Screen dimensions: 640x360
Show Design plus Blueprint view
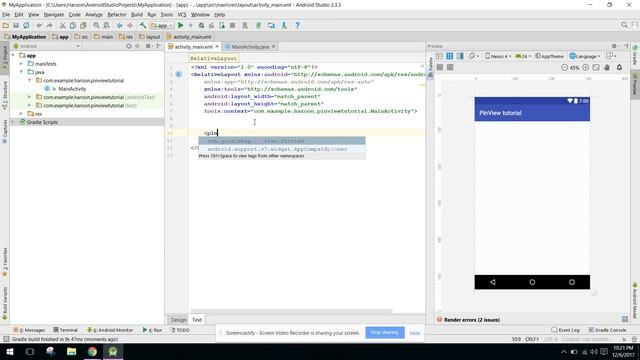pyautogui.click(x=460, y=56)
